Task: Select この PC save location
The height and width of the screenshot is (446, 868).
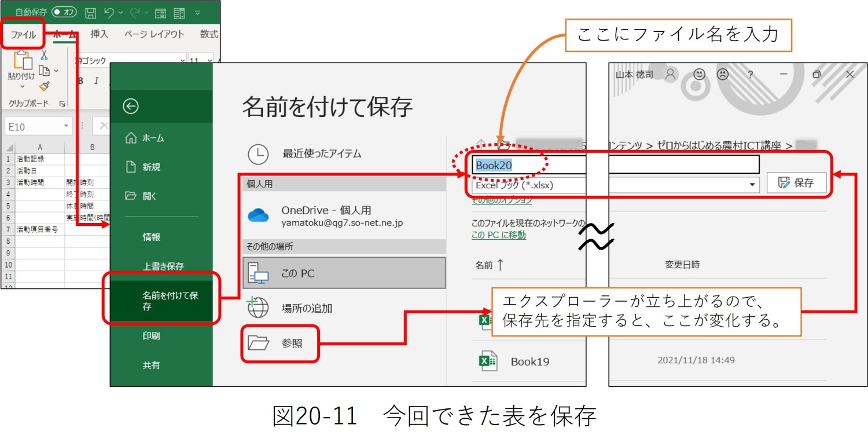Action: click(x=344, y=273)
